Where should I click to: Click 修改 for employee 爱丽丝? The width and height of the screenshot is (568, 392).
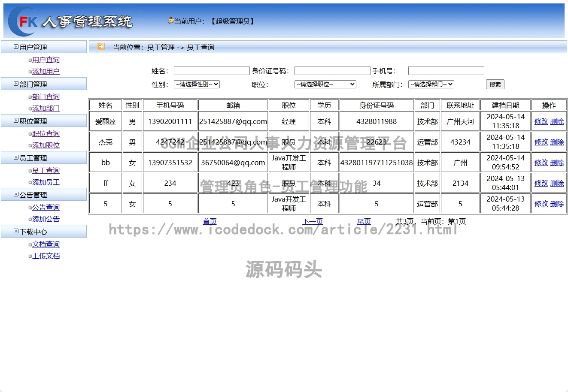(541, 121)
